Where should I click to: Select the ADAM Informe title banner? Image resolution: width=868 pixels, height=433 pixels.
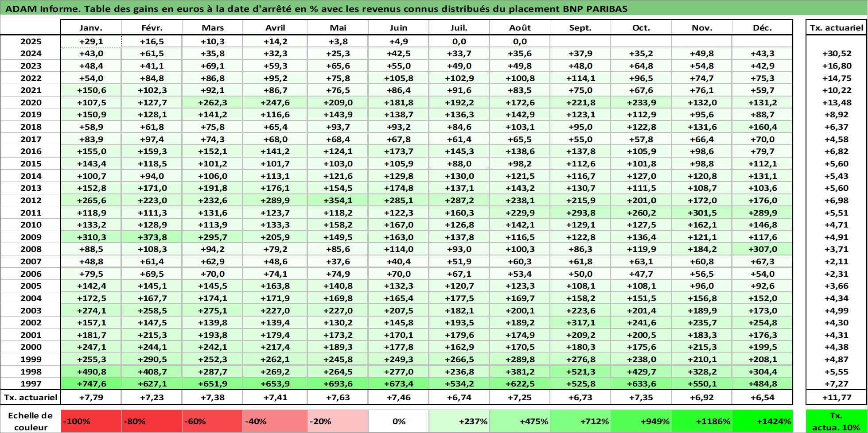point(434,9)
